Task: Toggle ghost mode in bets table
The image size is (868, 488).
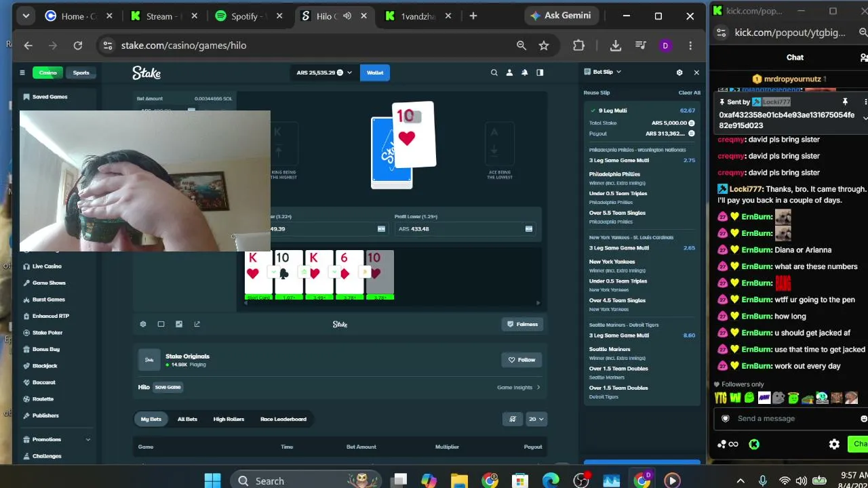Action: (x=513, y=419)
